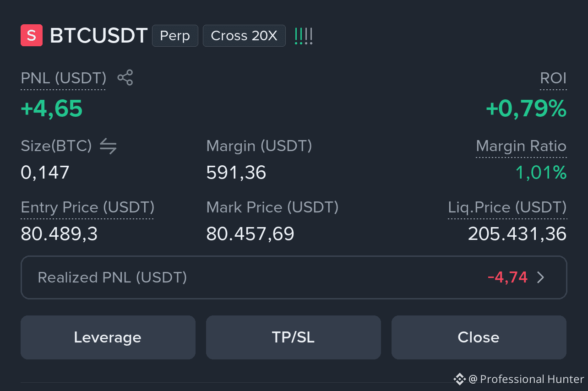
Task: Click the PNL (USDT) underlined label
Action: 64,78
